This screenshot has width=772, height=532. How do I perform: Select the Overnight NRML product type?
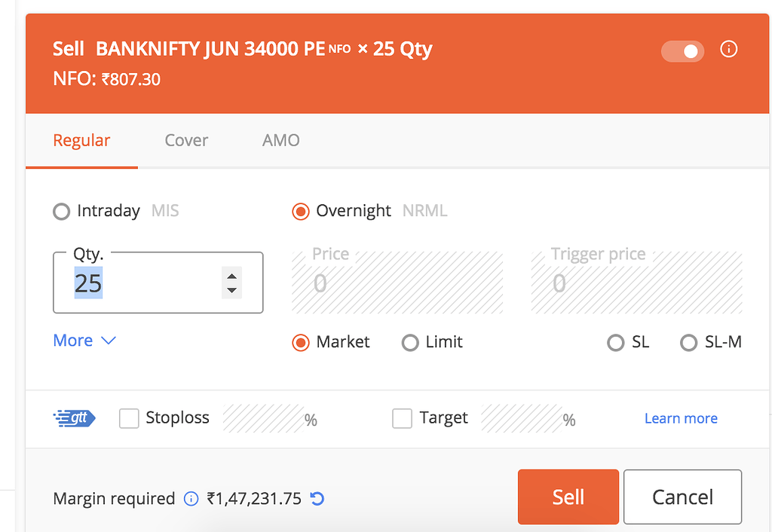[300, 211]
